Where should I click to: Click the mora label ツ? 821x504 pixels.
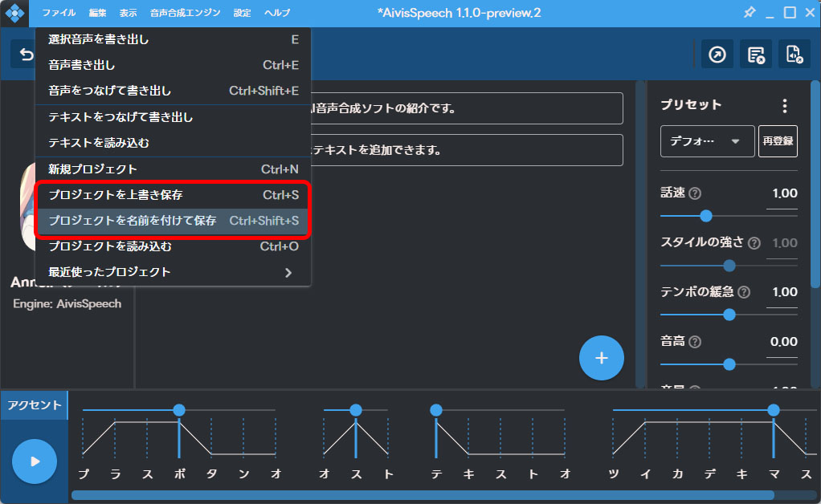pyautogui.click(x=613, y=474)
